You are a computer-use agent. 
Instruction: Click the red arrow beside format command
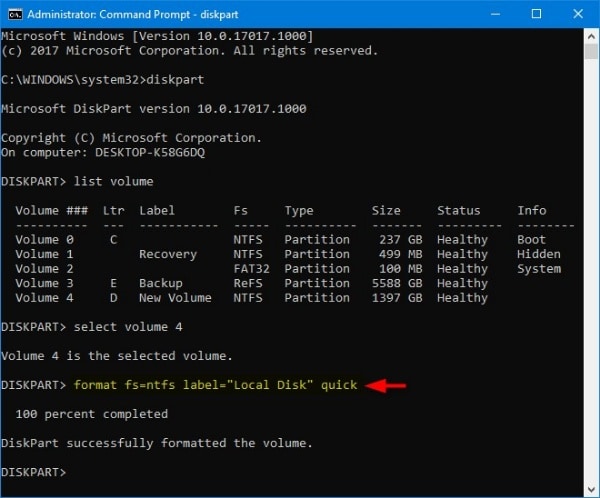389,385
